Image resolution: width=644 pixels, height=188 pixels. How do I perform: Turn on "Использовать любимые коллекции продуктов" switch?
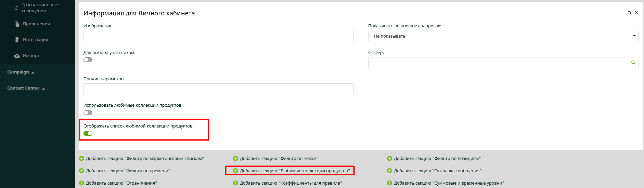[x=88, y=113]
